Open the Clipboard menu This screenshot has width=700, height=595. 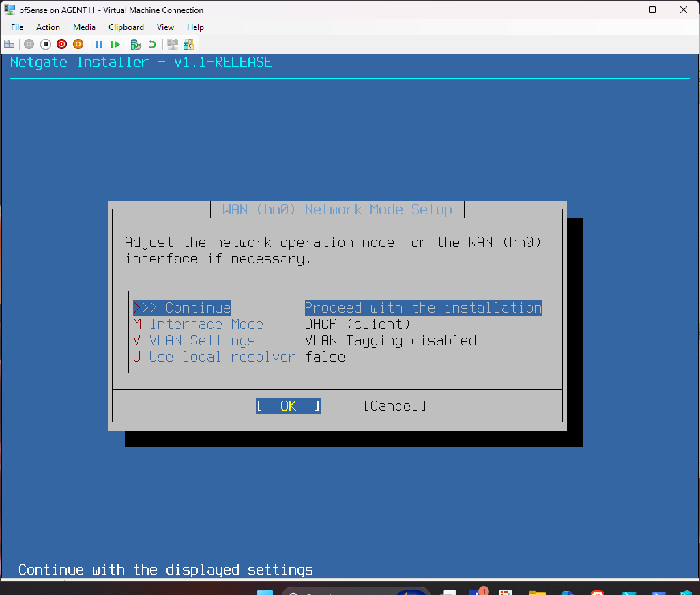tap(126, 27)
